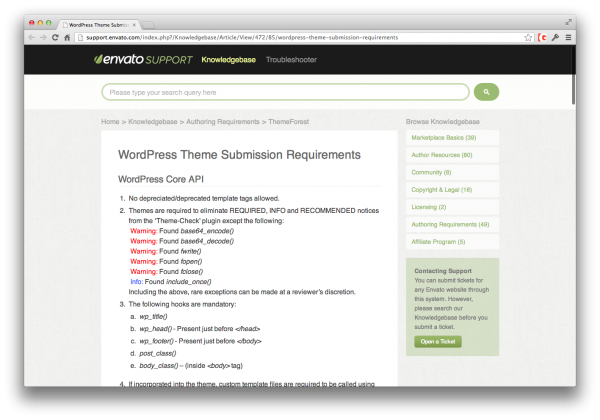Image resolution: width=600 pixels, height=420 pixels.
Task: Click the wp_title() list item
Action: (x=153, y=317)
